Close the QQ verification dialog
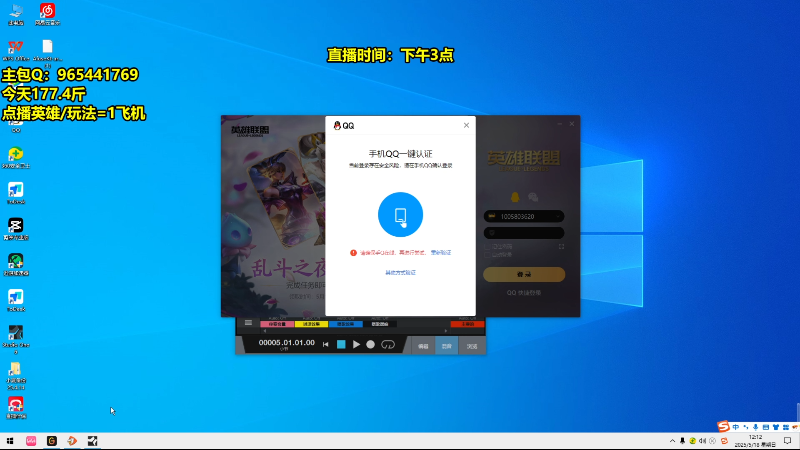Image resolution: width=800 pixels, height=450 pixels. click(x=466, y=125)
